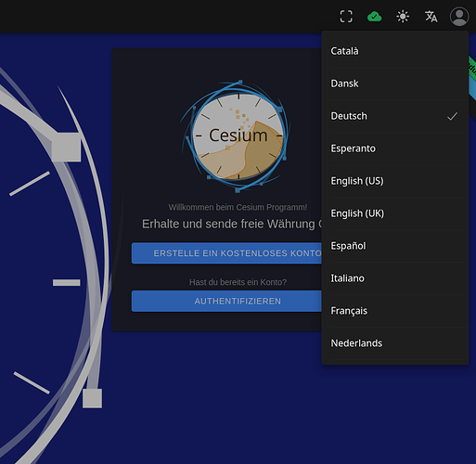Close the language translate dropdown icon
This screenshot has height=464, width=476.
(431, 17)
